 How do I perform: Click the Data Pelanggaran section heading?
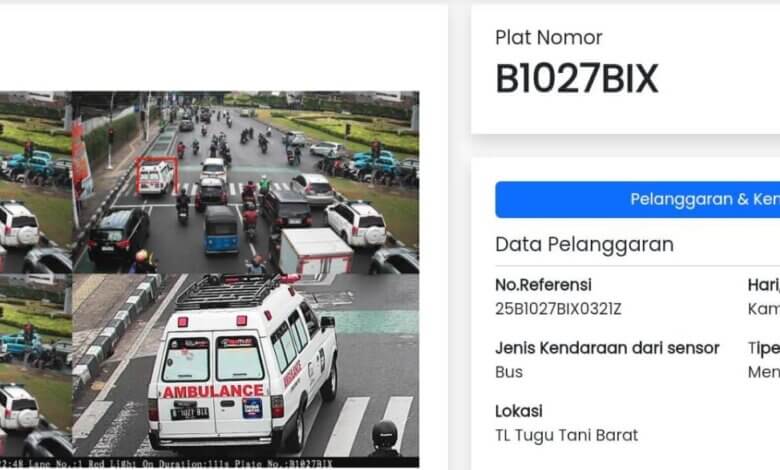click(x=585, y=244)
